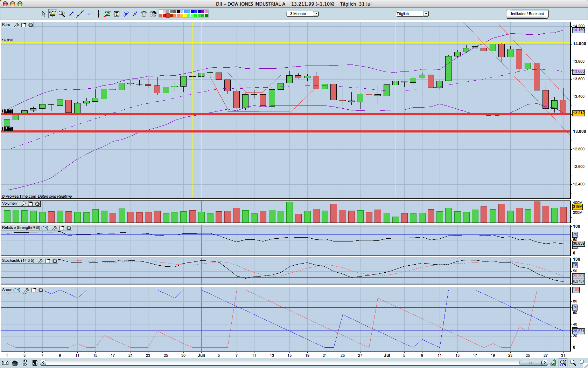Open Kurs panel wrench settings
Viewport: 588px width, 368px height.
[x=16, y=25]
